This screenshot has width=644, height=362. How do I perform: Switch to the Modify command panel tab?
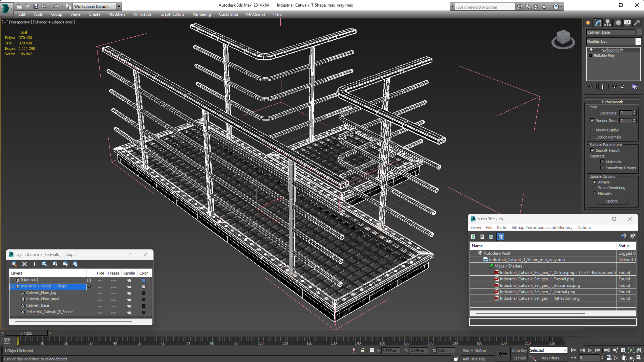598,23
